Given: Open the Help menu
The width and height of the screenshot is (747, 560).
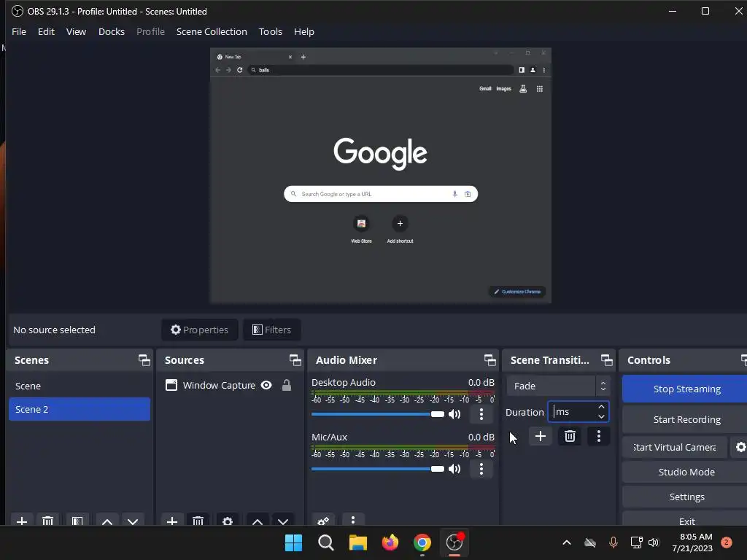Looking at the screenshot, I should [x=304, y=31].
